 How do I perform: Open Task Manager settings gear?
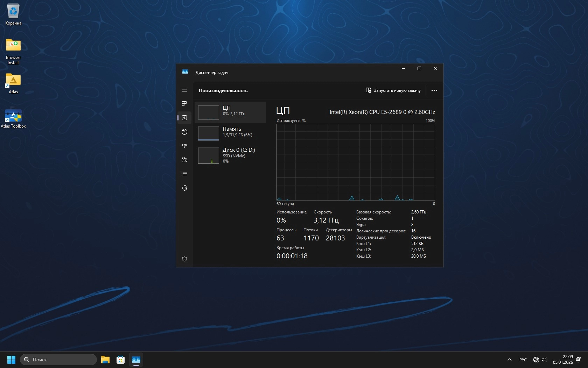click(x=184, y=259)
